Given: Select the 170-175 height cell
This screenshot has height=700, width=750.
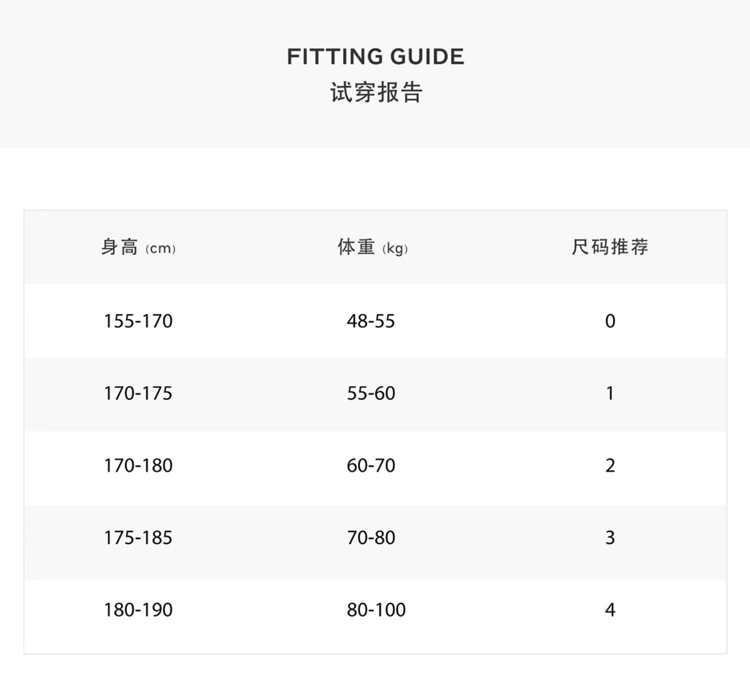Looking at the screenshot, I should (x=138, y=393).
